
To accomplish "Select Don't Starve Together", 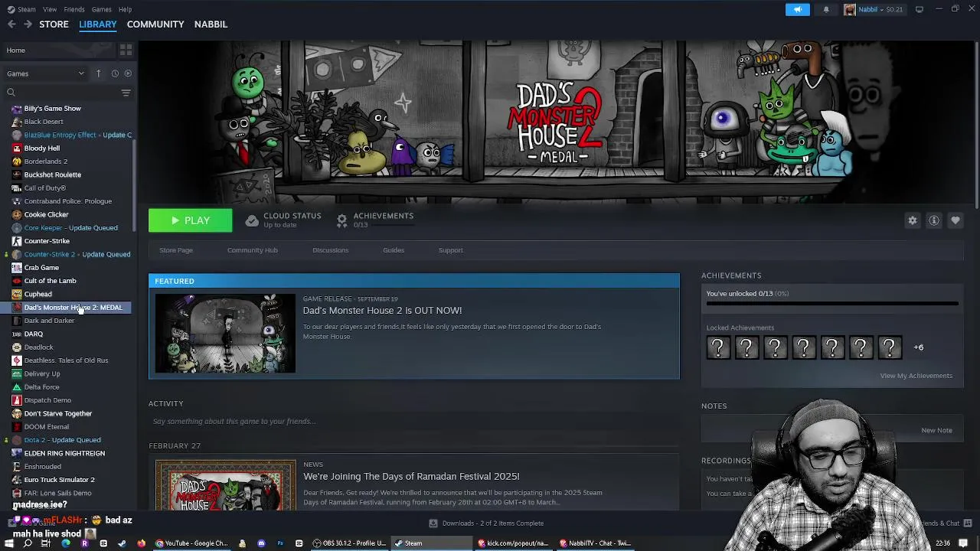I will pyautogui.click(x=57, y=413).
